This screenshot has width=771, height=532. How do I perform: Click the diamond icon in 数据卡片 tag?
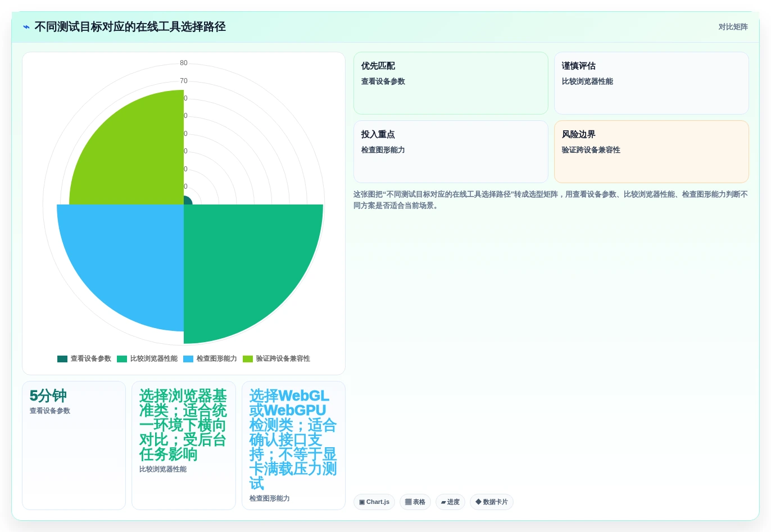[x=478, y=502]
